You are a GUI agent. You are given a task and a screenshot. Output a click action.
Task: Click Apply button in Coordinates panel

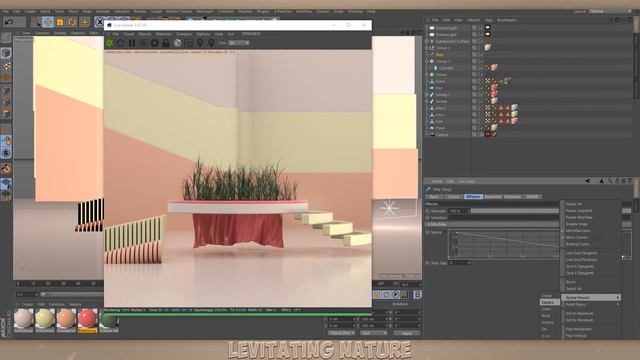407,333
